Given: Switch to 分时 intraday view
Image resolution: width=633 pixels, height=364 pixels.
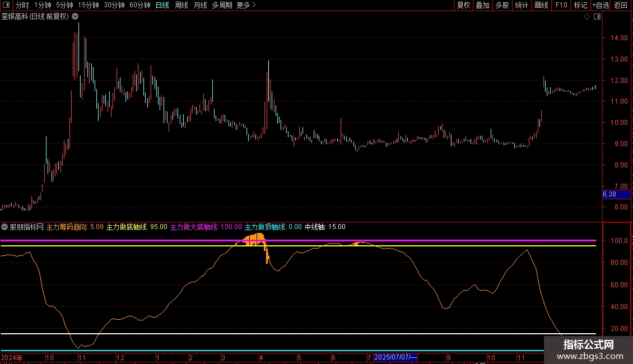Looking at the screenshot, I should click(22, 6).
